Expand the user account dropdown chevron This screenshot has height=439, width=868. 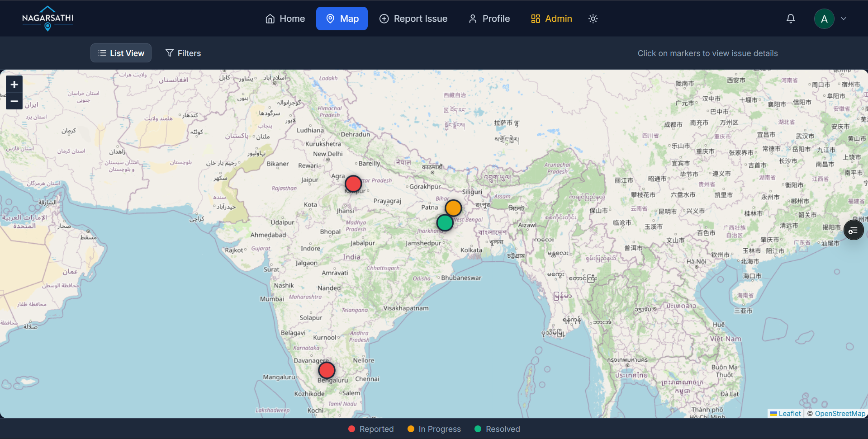[x=844, y=19]
